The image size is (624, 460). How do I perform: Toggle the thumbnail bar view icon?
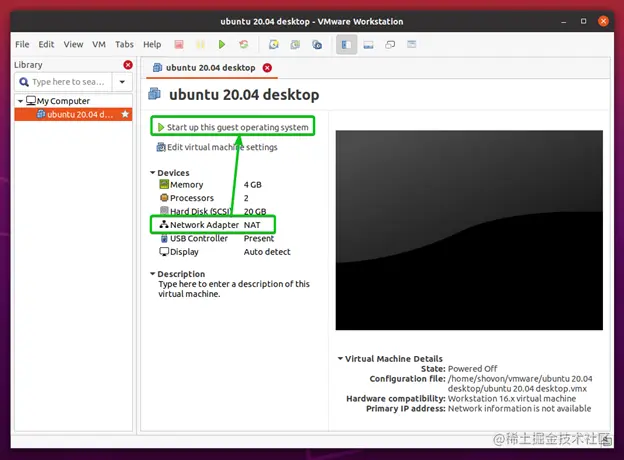(x=369, y=45)
